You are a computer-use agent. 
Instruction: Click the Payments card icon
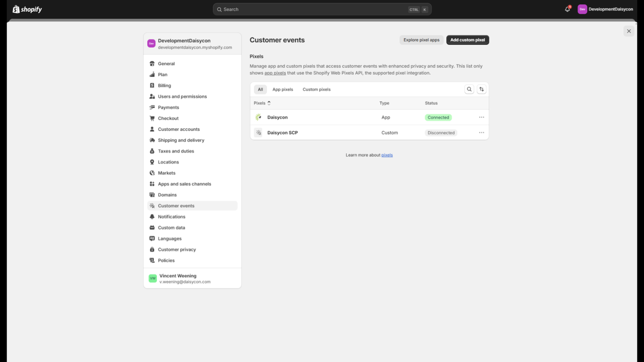pos(152,108)
